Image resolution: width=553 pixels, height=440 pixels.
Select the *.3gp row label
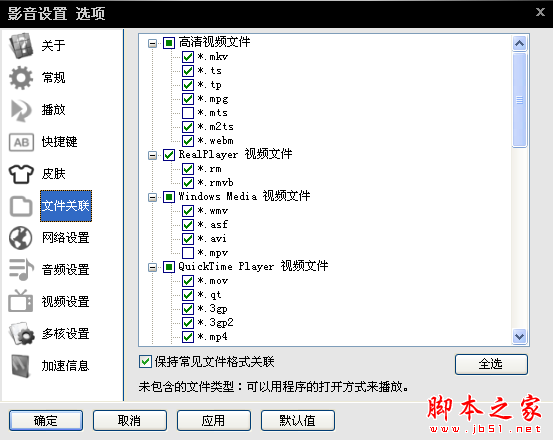212,309
